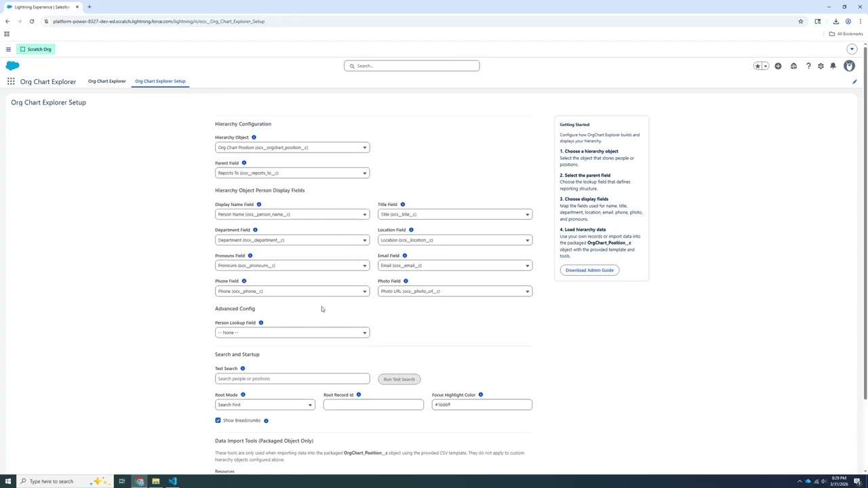Open the Setup gear icon
The height and width of the screenshot is (488, 868).
coord(821,66)
